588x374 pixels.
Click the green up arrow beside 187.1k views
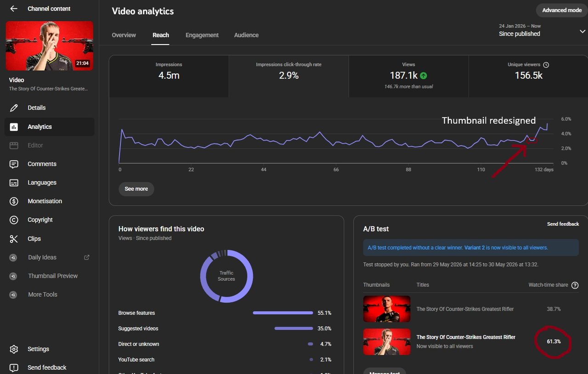(x=424, y=76)
